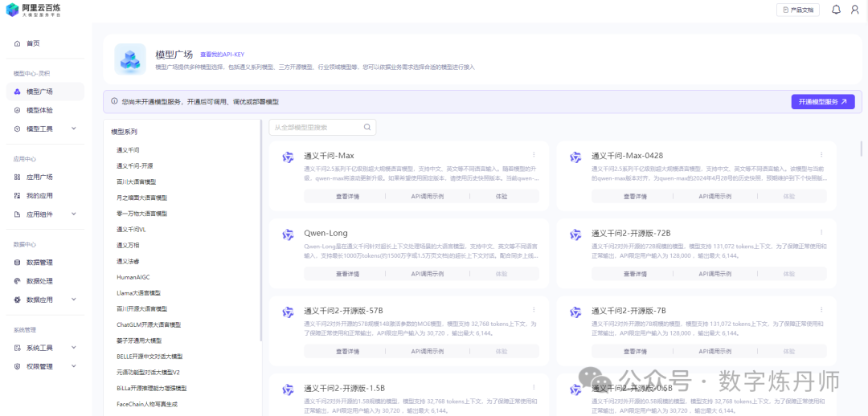Click the 查看我的API-KEY link
Screen dimensions: 868x416
[222, 55]
